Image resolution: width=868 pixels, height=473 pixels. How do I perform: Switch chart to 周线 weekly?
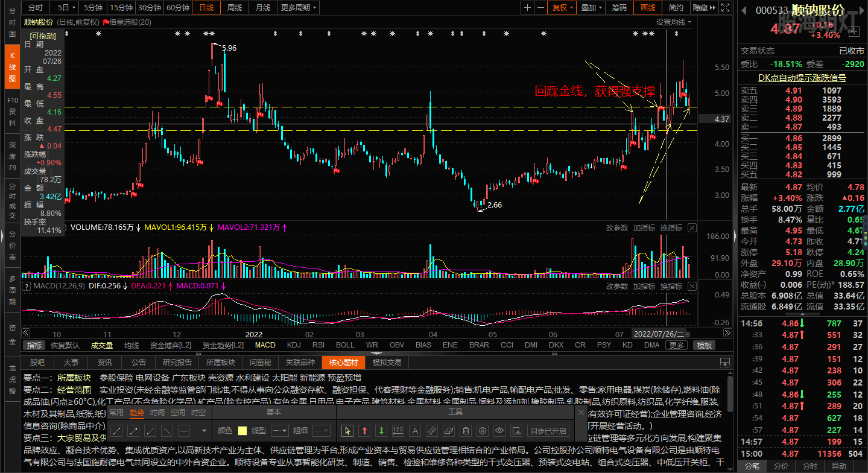coord(235,7)
